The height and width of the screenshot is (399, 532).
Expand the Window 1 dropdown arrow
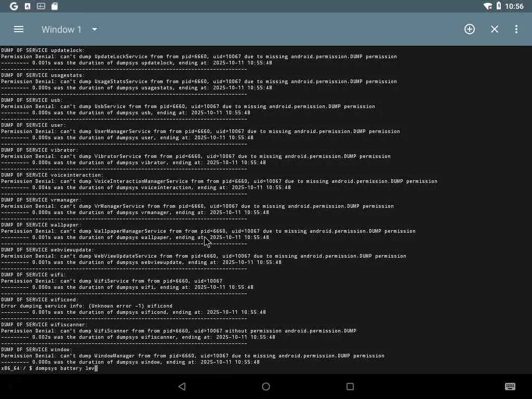click(x=95, y=30)
